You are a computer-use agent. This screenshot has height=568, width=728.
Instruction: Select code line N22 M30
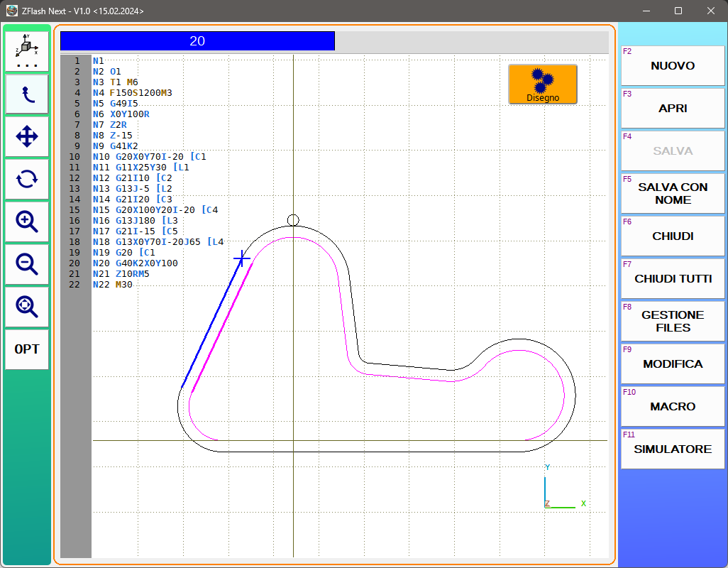[x=114, y=285]
